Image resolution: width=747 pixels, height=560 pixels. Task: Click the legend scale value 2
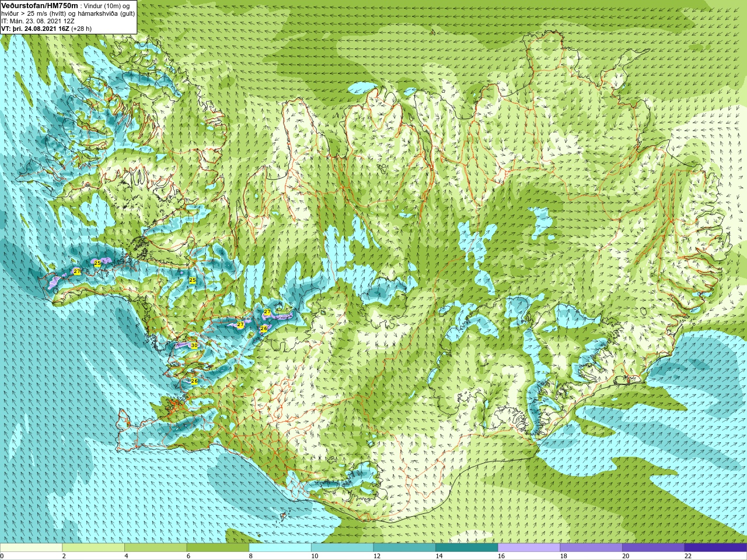64,556
